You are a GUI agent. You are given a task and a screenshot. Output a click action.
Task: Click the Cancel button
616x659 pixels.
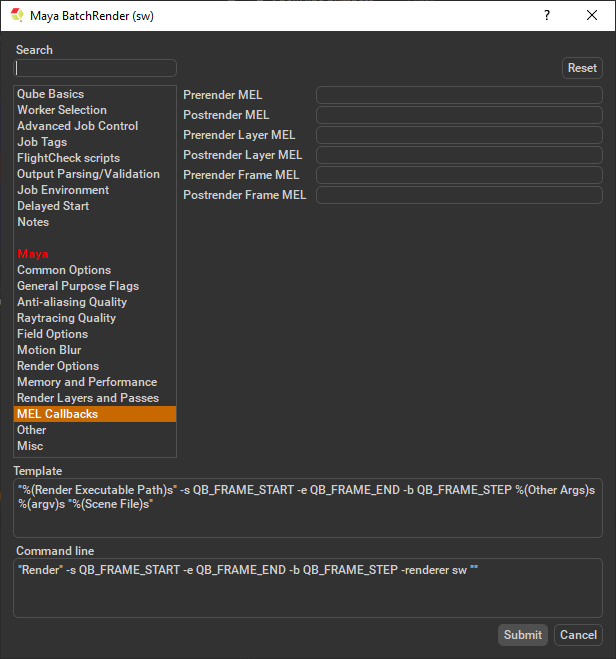tap(578, 635)
